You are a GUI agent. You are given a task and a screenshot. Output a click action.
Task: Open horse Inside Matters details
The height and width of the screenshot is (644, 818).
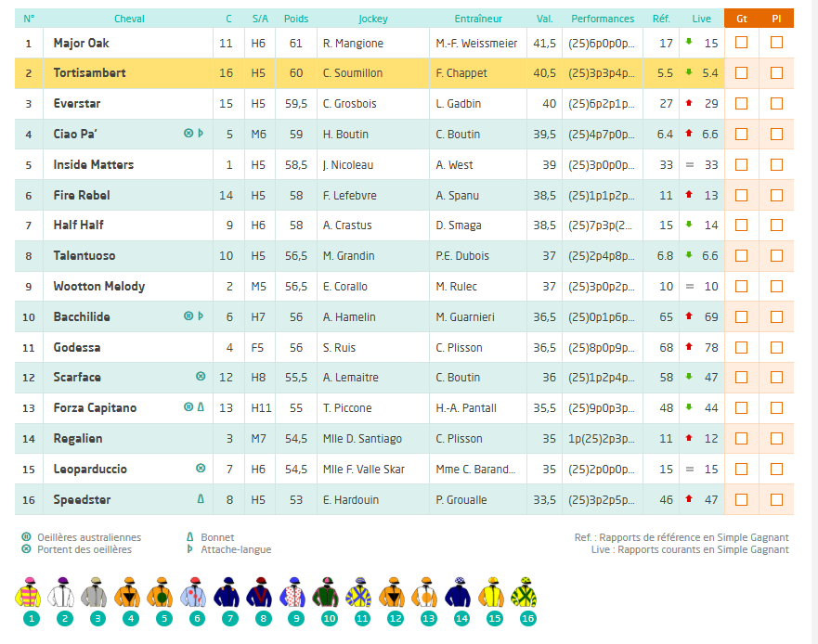click(x=94, y=164)
